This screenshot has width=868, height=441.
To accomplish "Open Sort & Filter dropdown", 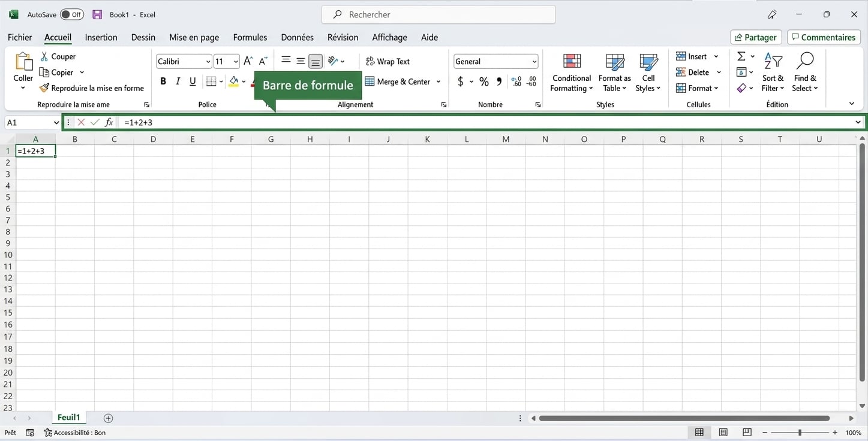I will tap(773, 73).
